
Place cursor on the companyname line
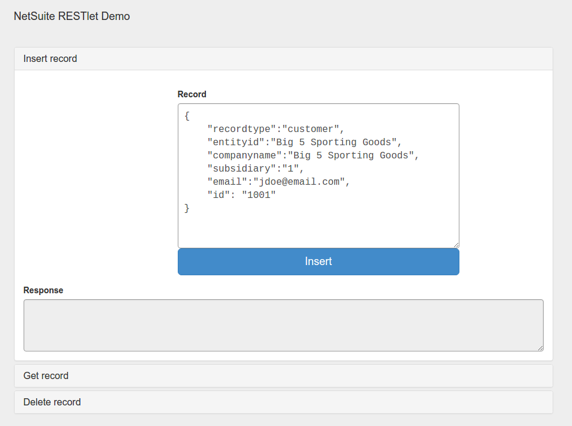click(x=313, y=155)
